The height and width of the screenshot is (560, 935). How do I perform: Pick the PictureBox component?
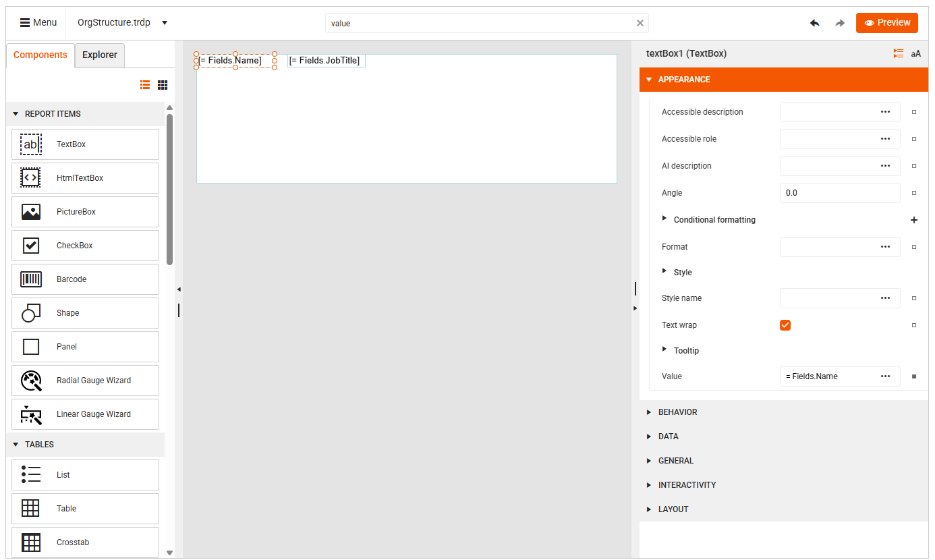tap(85, 211)
